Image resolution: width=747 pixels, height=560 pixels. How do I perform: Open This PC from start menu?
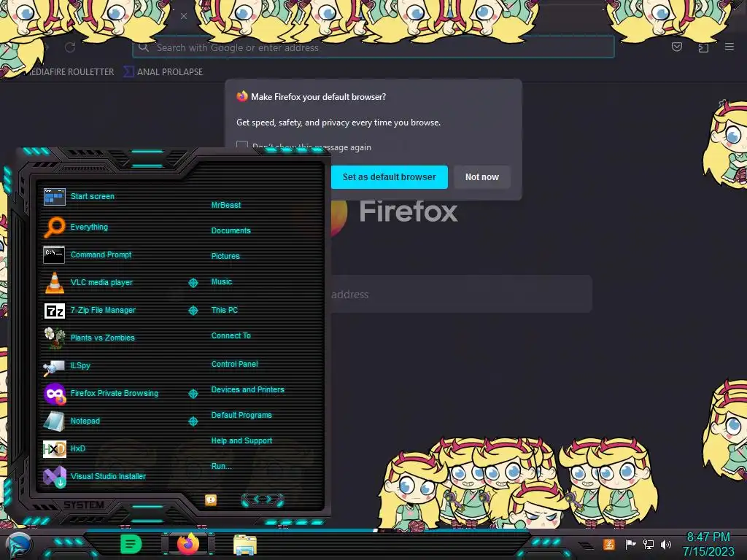(225, 310)
